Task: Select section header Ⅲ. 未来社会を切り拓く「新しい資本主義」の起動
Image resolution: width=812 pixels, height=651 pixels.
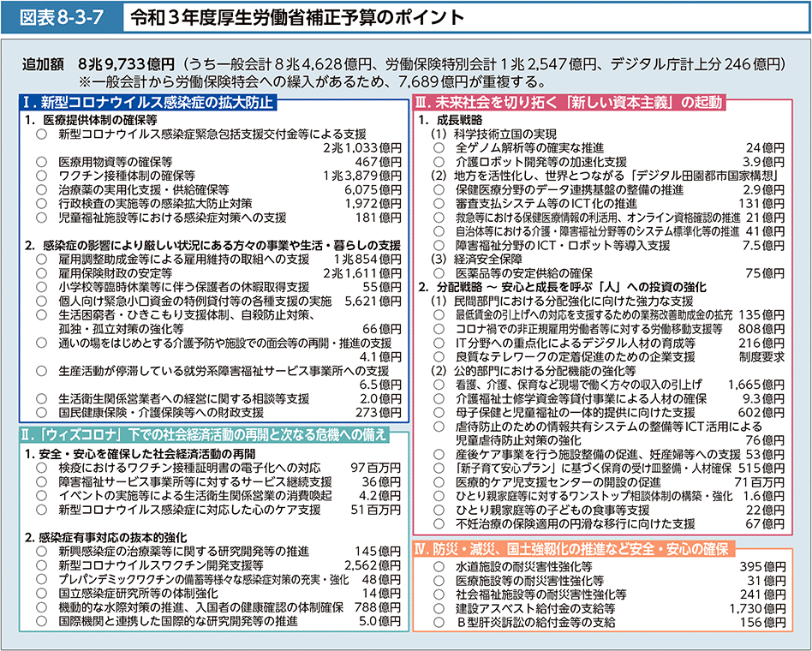Action: (x=569, y=103)
